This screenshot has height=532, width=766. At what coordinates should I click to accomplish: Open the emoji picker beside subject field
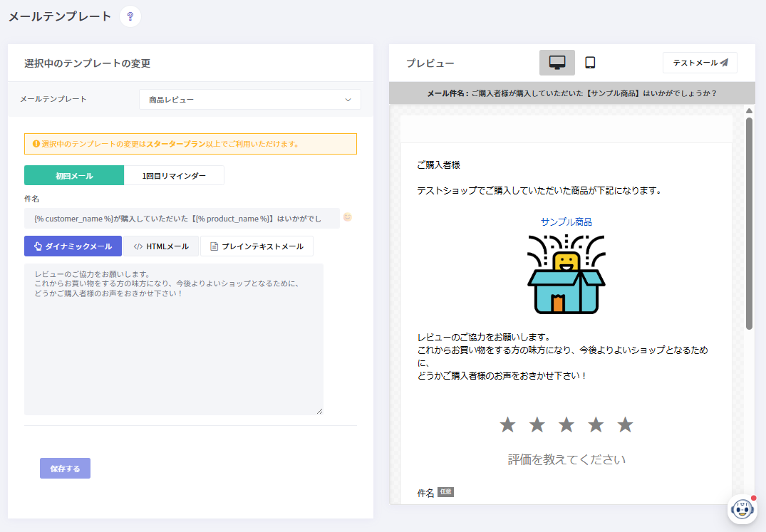coord(348,217)
